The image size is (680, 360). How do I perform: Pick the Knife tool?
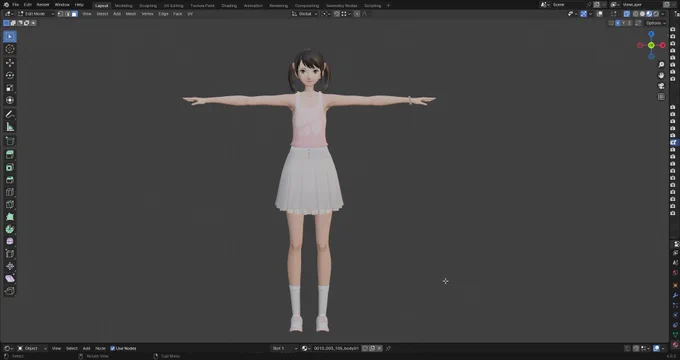[10, 204]
